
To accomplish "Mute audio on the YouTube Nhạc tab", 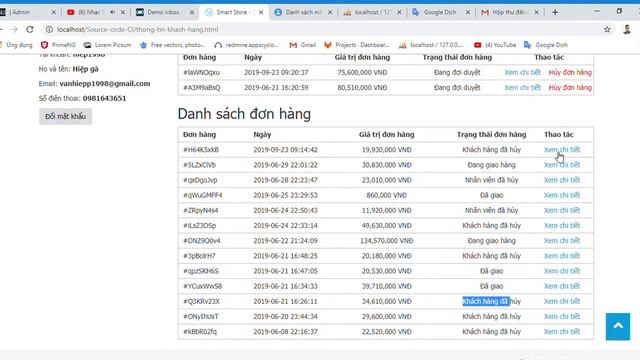I will (112, 12).
